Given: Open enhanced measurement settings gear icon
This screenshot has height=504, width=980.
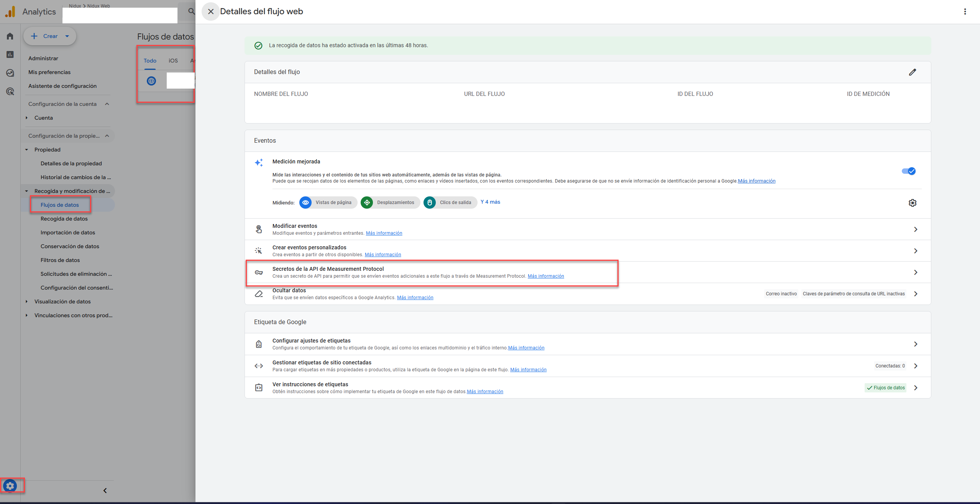Looking at the screenshot, I should click(912, 203).
